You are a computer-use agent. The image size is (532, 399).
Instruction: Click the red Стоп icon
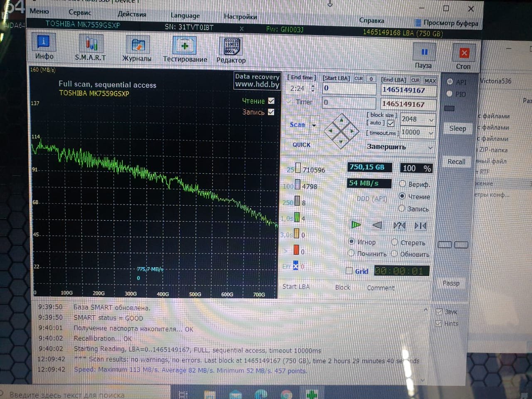pos(464,53)
